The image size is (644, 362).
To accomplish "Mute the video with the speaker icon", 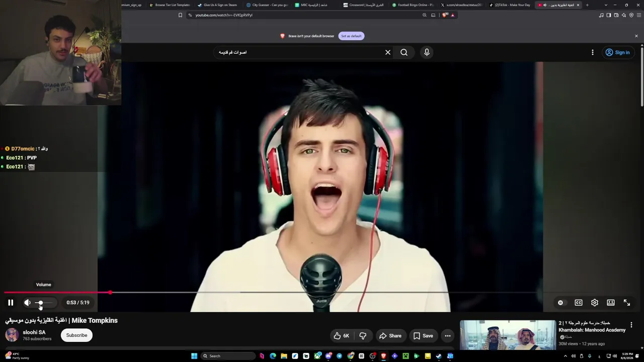I will [27, 303].
